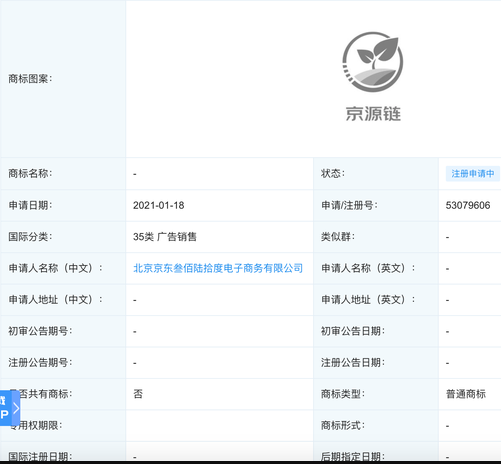Click the 商标图案 label
The width and height of the screenshot is (501, 464).
point(30,79)
